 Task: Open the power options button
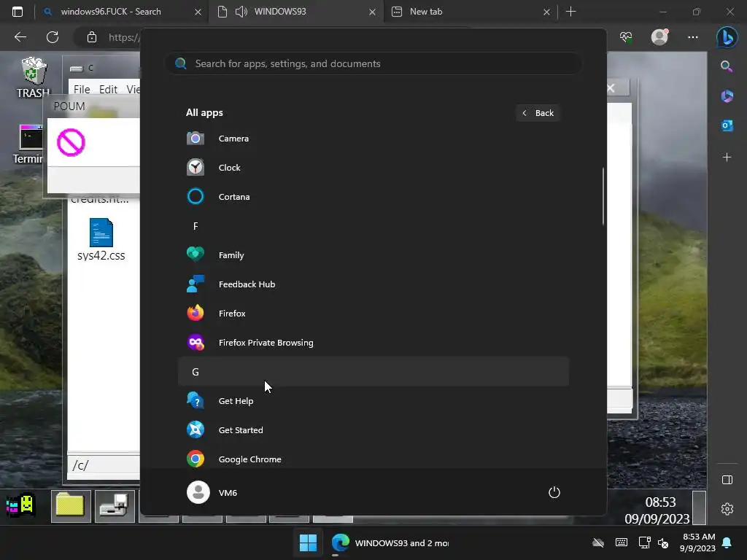[554, 492]
